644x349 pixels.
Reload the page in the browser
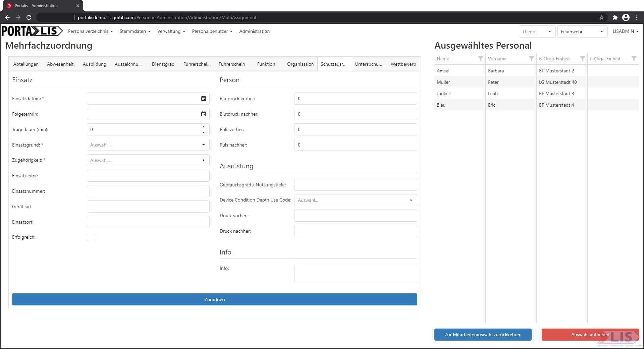pyautogui.click(x=29, y=17)
